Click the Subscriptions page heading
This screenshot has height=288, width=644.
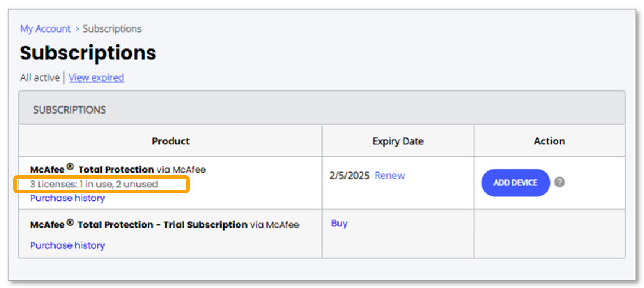click(x=88, y=53)
